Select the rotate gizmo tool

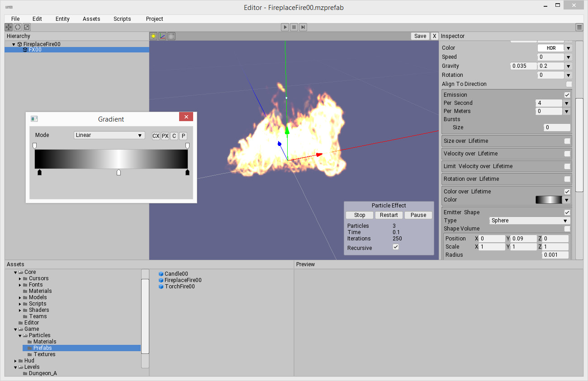pos(18,27)
